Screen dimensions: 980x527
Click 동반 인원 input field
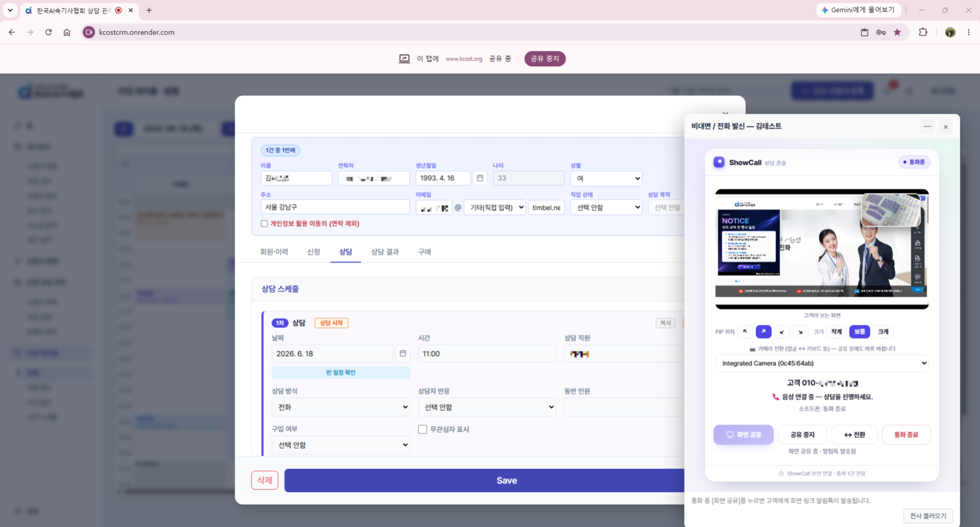(x=624, y=407)
